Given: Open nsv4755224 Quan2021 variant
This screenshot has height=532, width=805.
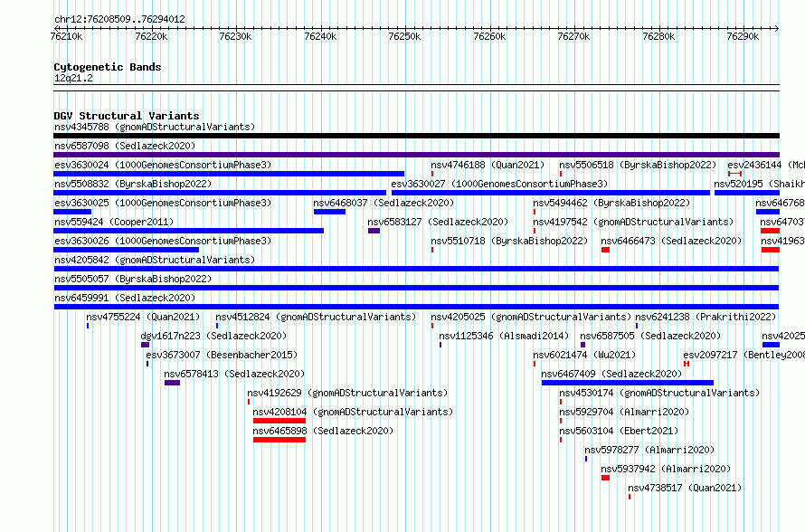Looking at the screenshot, I should (x=143, y=317).
